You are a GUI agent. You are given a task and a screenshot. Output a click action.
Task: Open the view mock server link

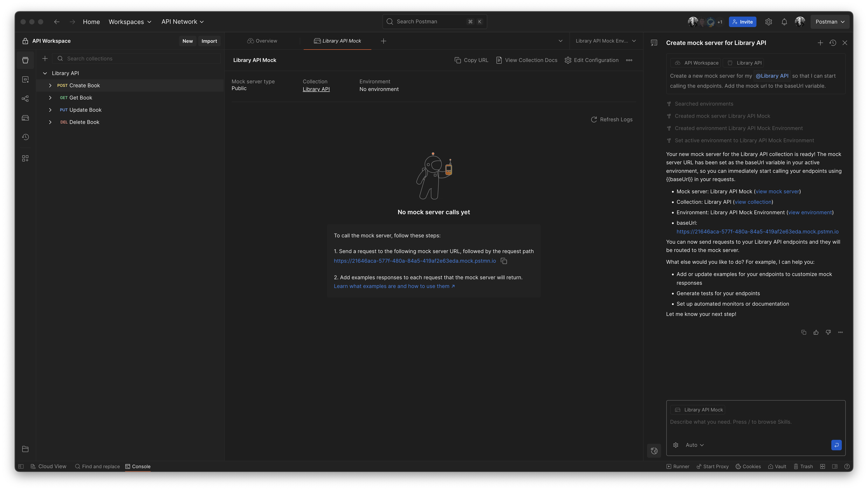pos(777,192)
